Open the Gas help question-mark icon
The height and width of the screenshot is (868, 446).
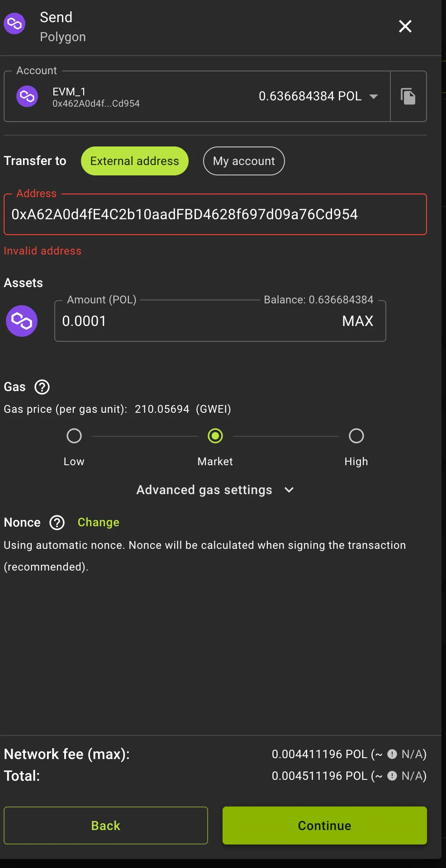[42, 387]
